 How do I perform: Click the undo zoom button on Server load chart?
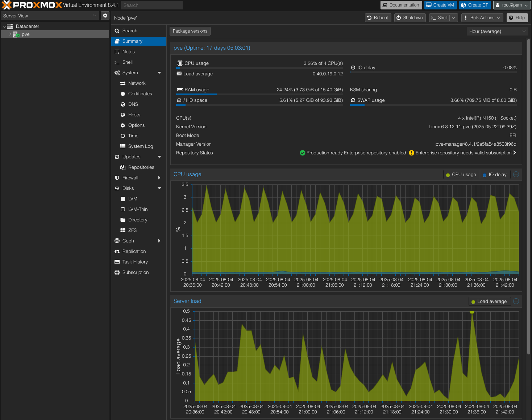516,301
